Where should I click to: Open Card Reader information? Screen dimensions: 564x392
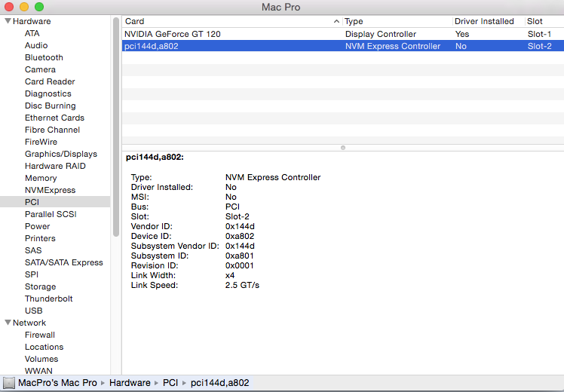50,81
